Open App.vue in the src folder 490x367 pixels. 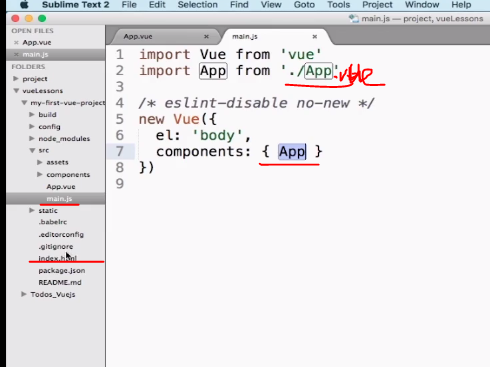coord(61,187)
